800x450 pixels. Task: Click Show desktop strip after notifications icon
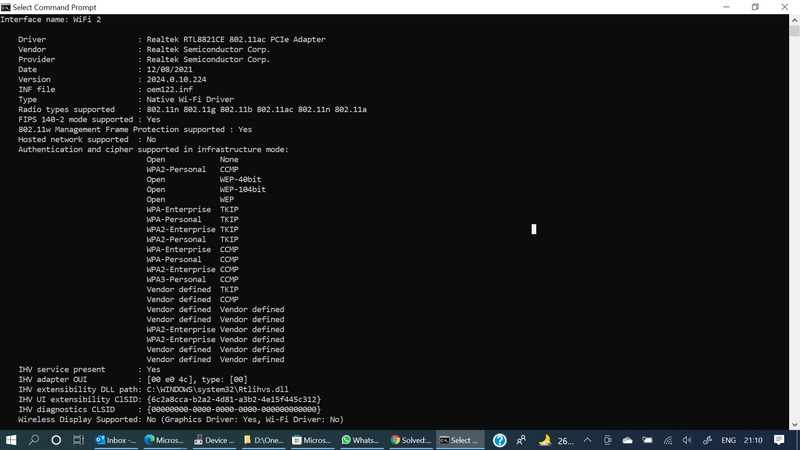point(797,440)
